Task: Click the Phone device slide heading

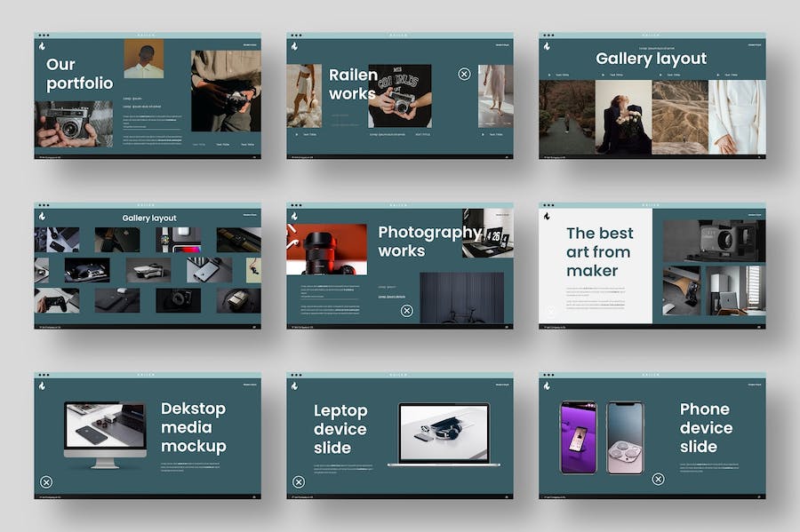Action: point(706,427)
